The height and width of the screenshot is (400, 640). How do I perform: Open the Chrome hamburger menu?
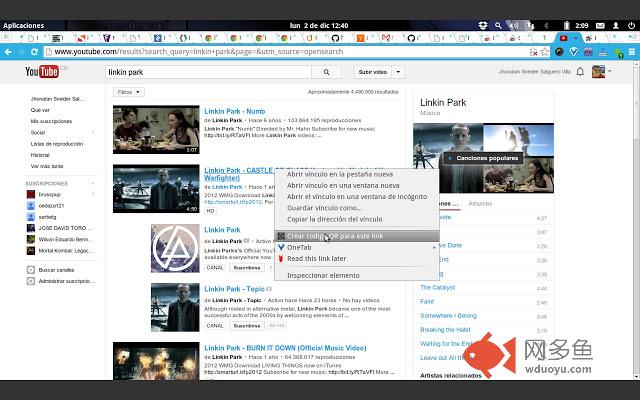pos(632,52)
